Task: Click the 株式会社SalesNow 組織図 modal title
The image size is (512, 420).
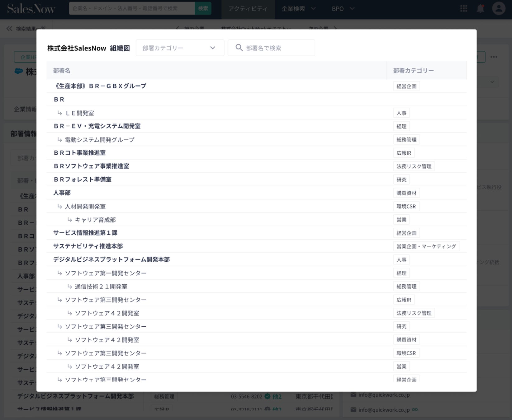Action: pos(89,48)
